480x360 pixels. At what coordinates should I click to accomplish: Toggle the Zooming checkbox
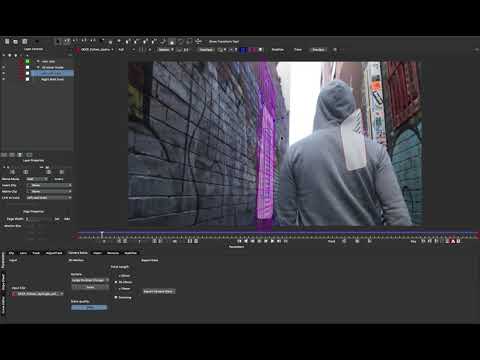pos(116,297)
